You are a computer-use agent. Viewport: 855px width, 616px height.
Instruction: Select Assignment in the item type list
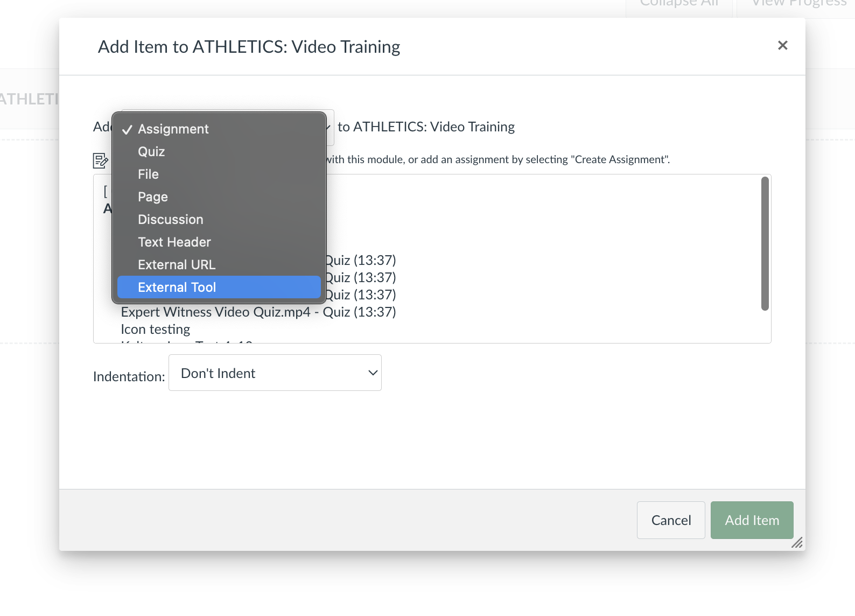pyautogui.click(x=173, y=129)
